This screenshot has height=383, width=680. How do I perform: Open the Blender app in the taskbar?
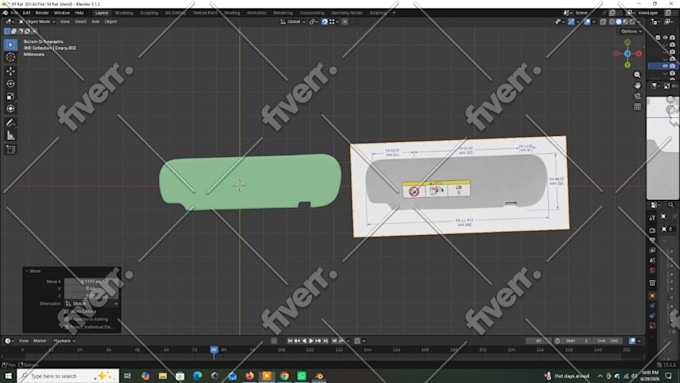(x=319, y=376)
